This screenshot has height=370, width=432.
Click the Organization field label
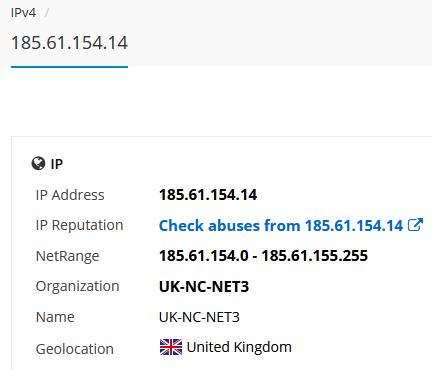tap(77, 287)
